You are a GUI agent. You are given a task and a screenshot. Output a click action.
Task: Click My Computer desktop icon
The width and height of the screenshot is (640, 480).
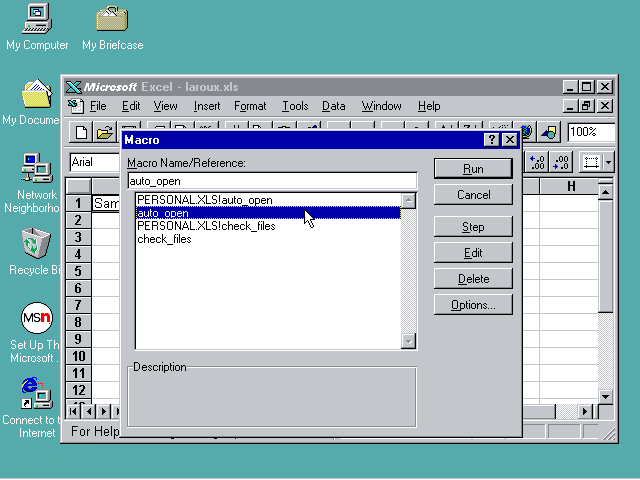pyautogui.click(x=37, y=27)
